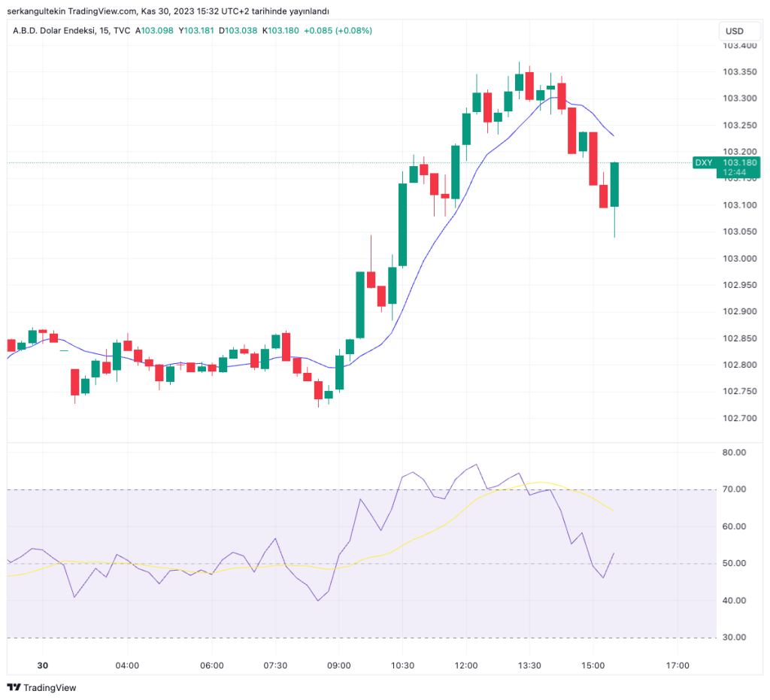This screenshot has width=770, height=700.
Task: Click the latest green candle body
Action: click(614, 184)
